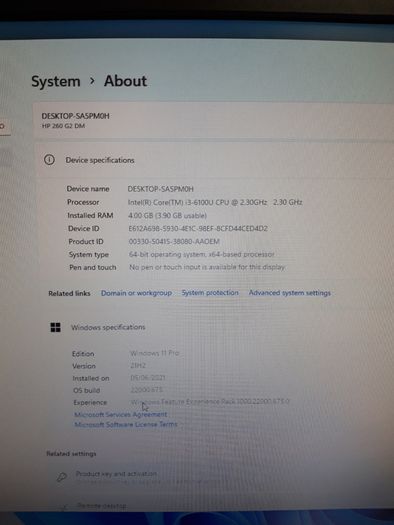The width and height of the screenshot is (394, 525).
Task: Select the Windows Feature Experience Pack value
Action: pos(210,401)
